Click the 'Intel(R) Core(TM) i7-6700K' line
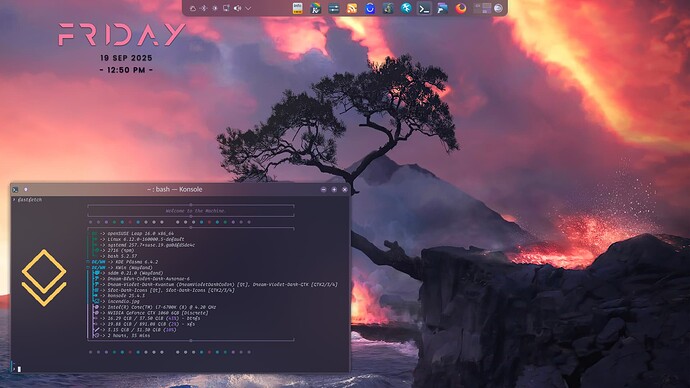 (x=161, y=307)
